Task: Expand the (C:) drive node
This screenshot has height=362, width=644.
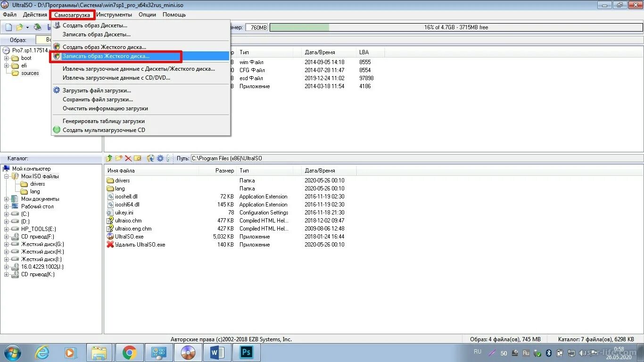Action: click(x=7, y=214)
